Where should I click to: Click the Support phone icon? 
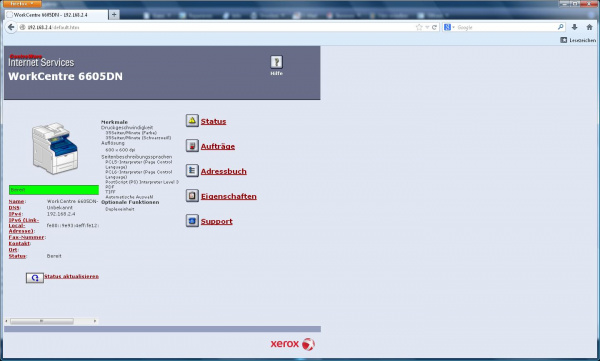(192, 221)
